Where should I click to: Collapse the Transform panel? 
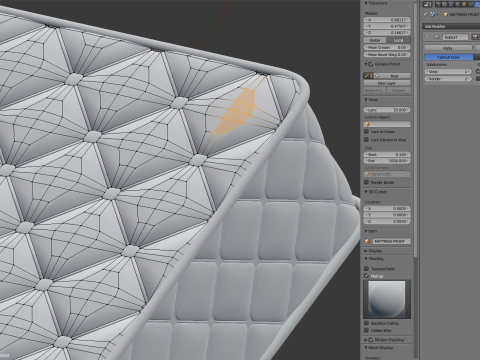[x=366, y=3]
